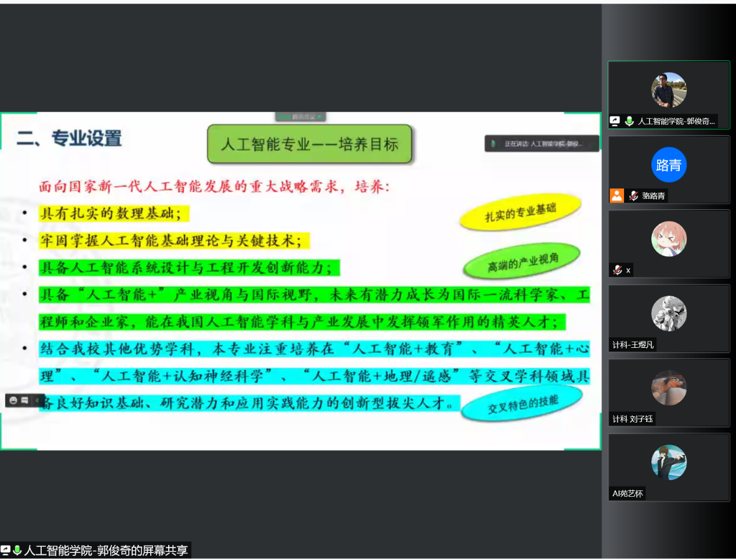Mute 郭俊奇's active microphone
This screenshot has width=736, height=560.
(629, 121)
